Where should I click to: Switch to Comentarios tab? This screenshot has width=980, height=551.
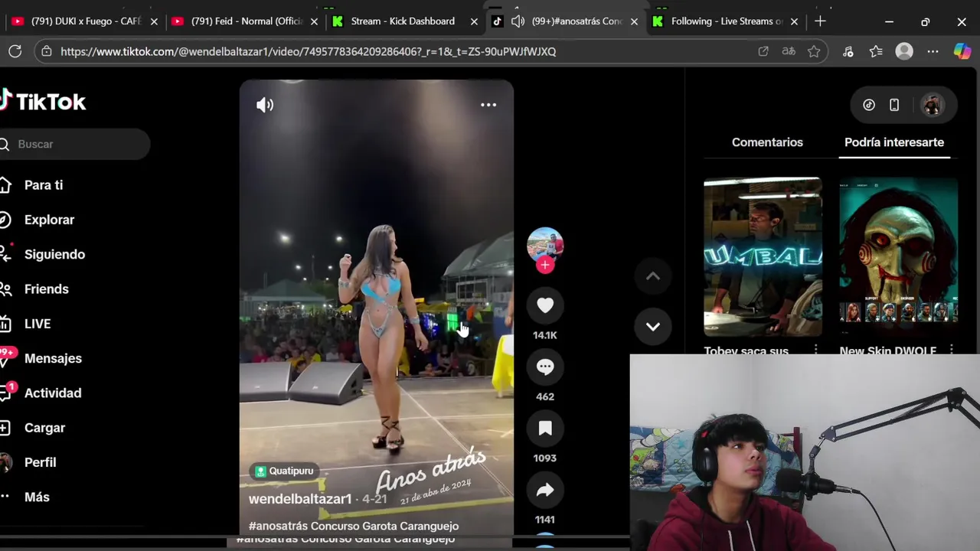767,142
